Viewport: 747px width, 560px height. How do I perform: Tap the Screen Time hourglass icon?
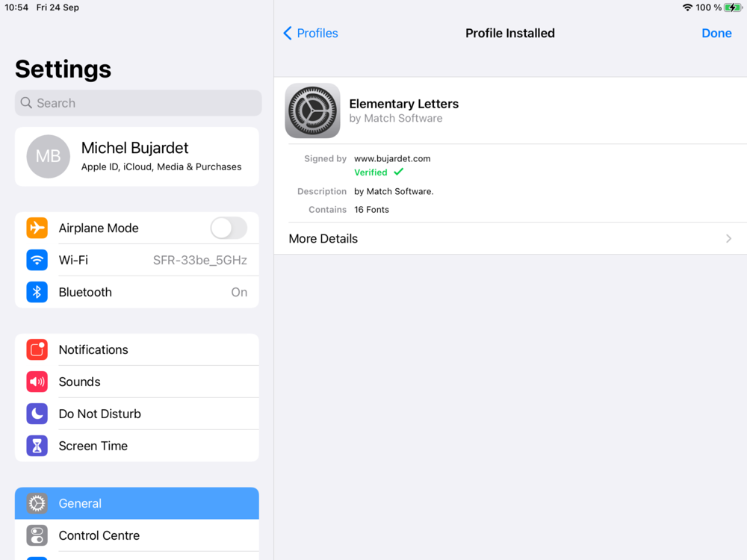click(x=37, y=446)
